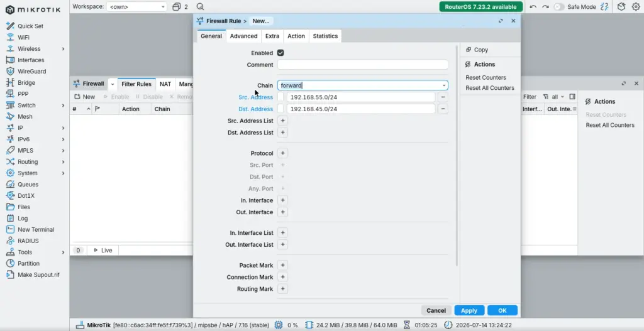
Task: Select the Filter Rules tab
Action: 136,84
